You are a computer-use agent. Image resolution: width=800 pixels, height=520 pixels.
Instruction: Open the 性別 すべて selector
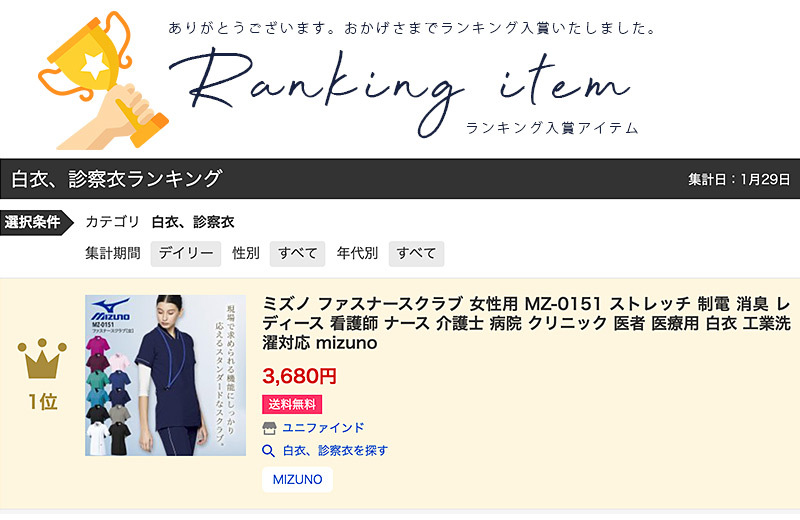[x=297, y=254]
